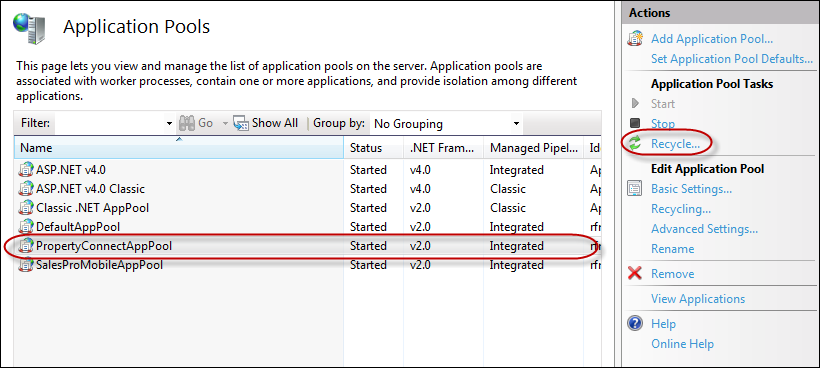This screenshot has width=820, height=368.
Task: Click the DefaultAppPool row icon
Action: (x=26, y=227)
